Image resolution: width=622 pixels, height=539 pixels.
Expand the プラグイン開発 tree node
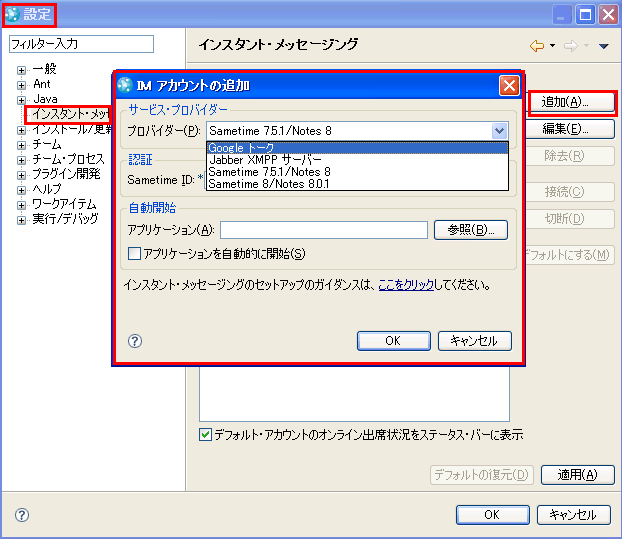point(21,175)
